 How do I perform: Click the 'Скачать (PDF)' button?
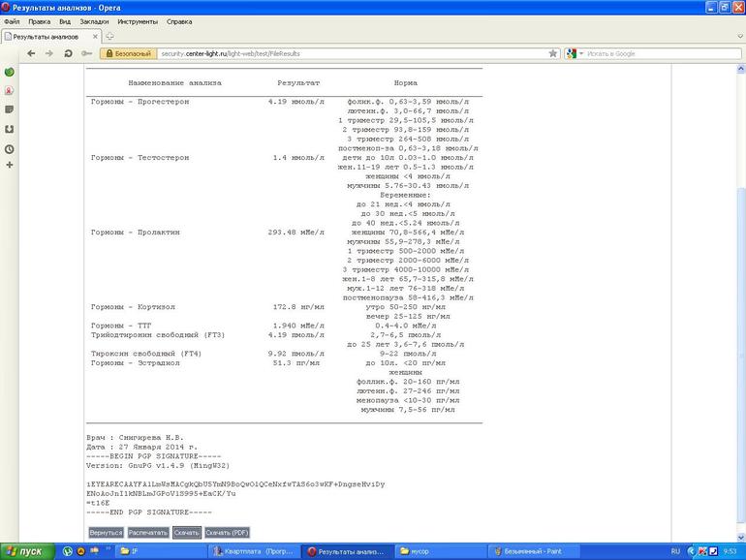click(227, 533)
